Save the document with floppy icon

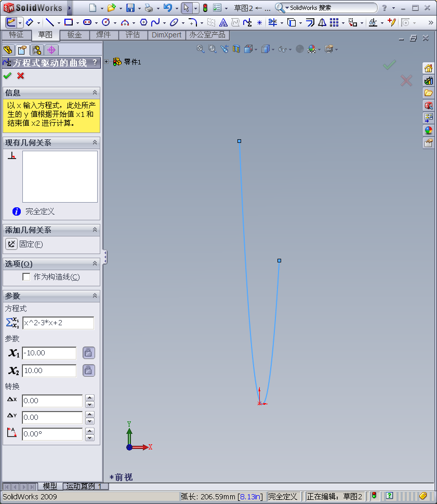[130, 8]
